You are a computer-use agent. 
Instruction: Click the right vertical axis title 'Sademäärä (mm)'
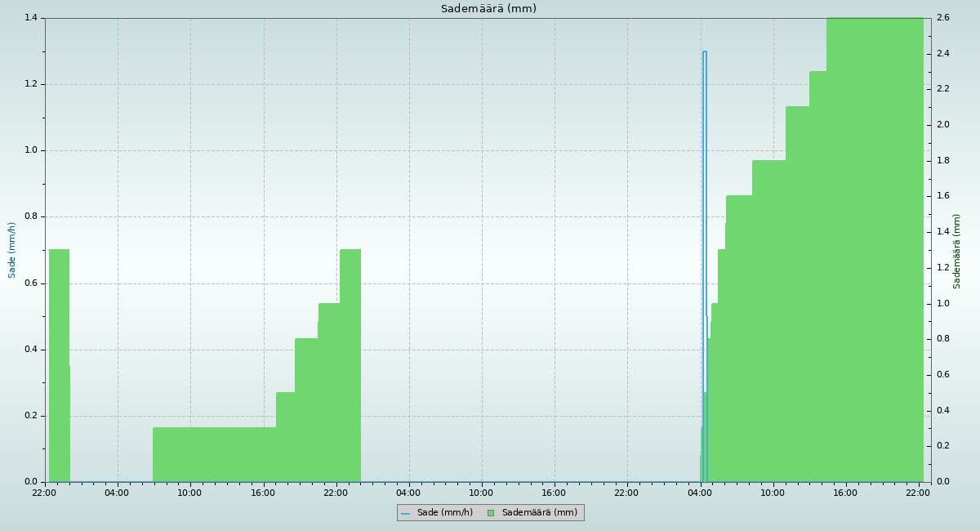[x=956, y=251]
